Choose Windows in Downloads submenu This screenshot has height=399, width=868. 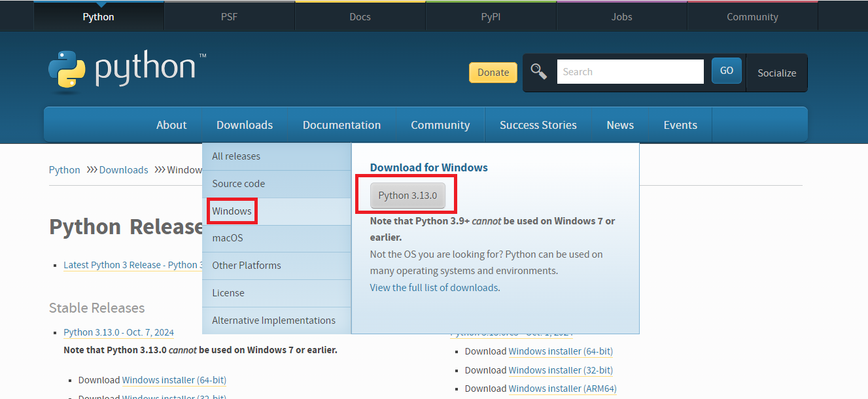277,211
